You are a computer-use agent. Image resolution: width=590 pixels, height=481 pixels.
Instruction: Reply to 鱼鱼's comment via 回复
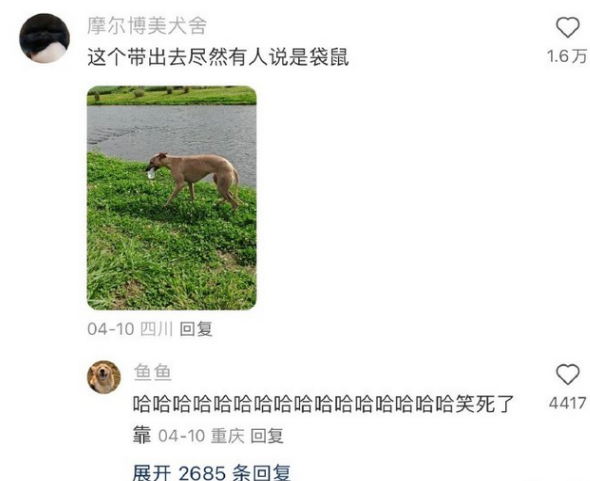point(267,436)
